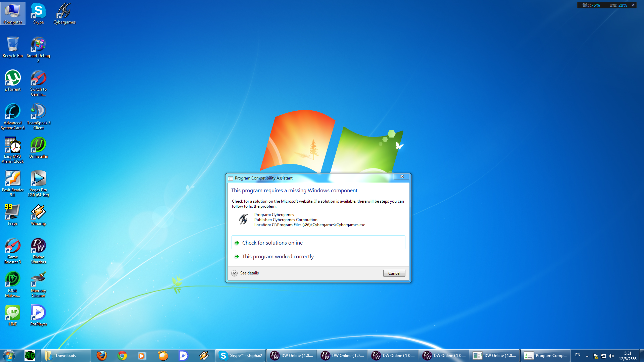
Task: Click the MG icon on the taskbar
Action: (30, 355)
